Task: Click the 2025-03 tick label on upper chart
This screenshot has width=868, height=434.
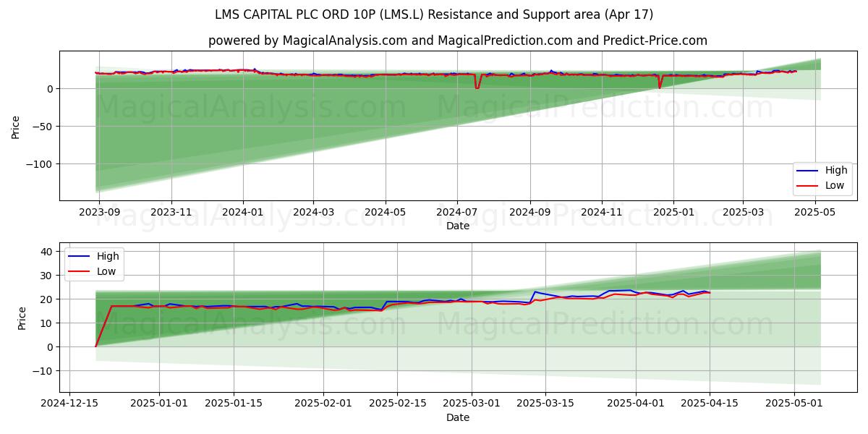Action: pyautogui.click(x=743, y=212)
